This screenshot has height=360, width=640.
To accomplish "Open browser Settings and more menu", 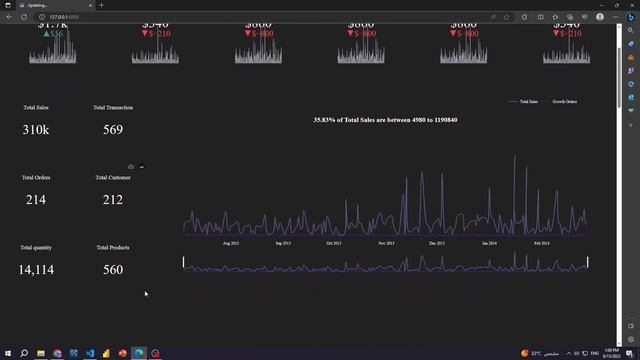I will click(x=615, y=17).
